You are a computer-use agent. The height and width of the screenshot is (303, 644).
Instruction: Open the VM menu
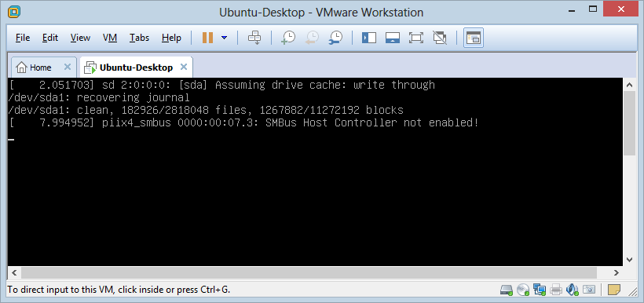click(110, 38)
